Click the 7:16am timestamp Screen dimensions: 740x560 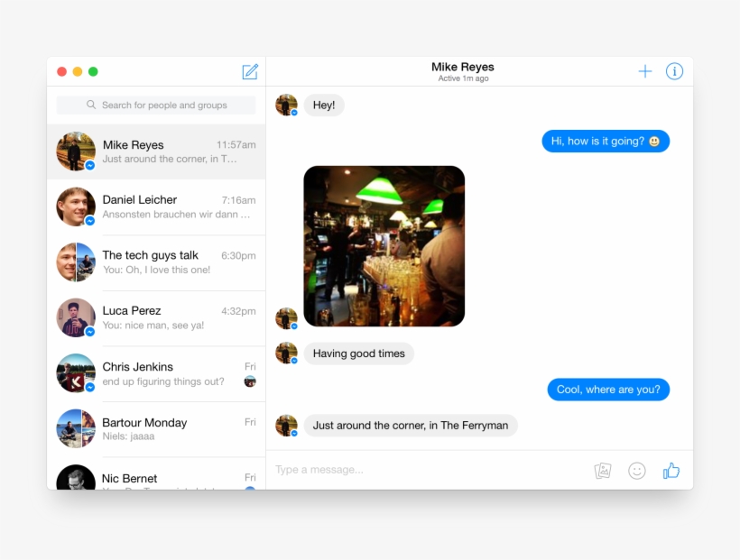239,200
